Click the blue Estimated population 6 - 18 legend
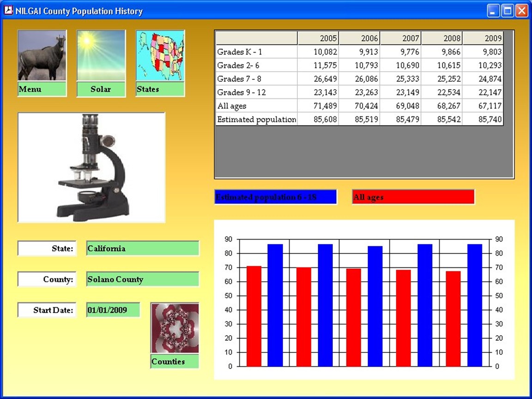 (x=276, y=197)
